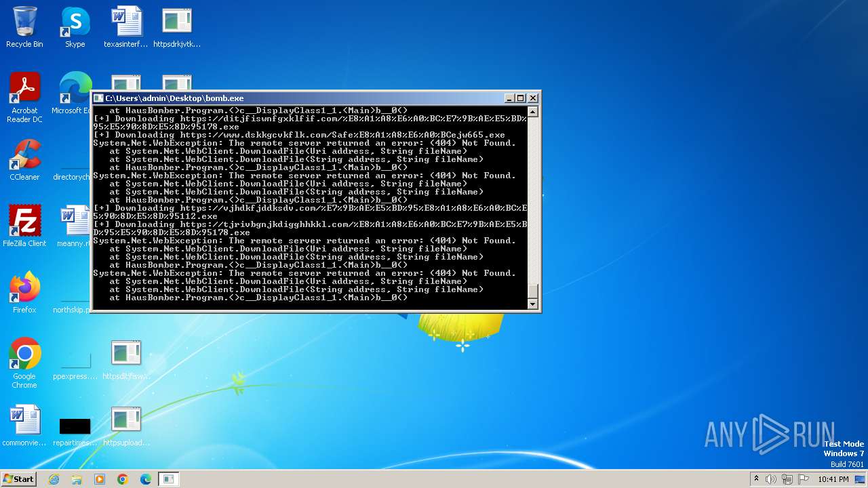
Task: Launch Skype from the desktop
Action: coord(75,27)
